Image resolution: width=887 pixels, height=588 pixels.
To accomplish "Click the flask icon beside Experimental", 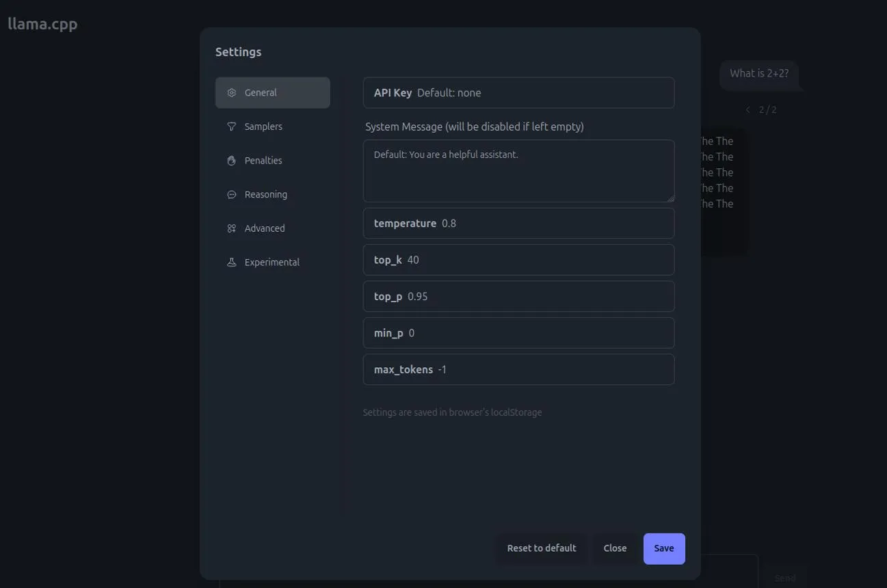I will pyautogui.click(x=232, y=263).
